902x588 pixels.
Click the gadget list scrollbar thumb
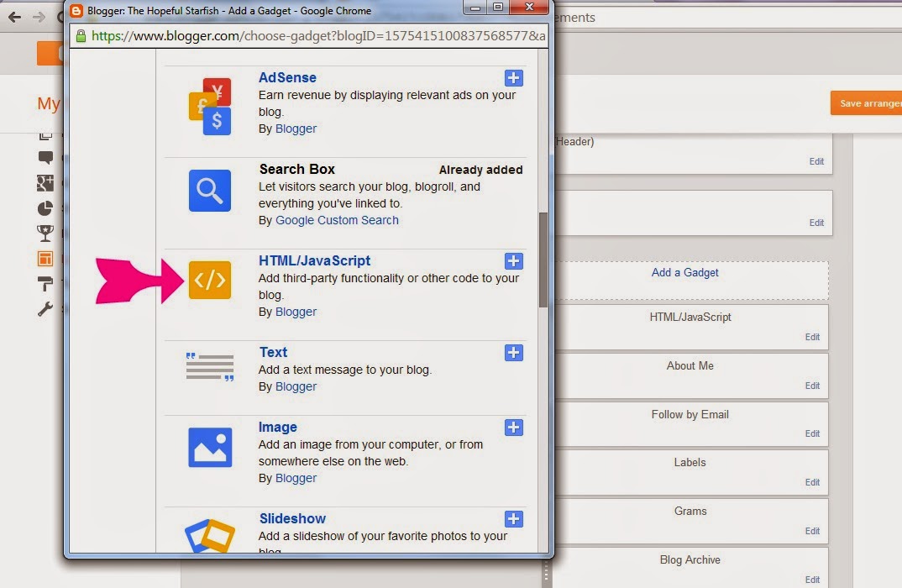coord(543,260)
